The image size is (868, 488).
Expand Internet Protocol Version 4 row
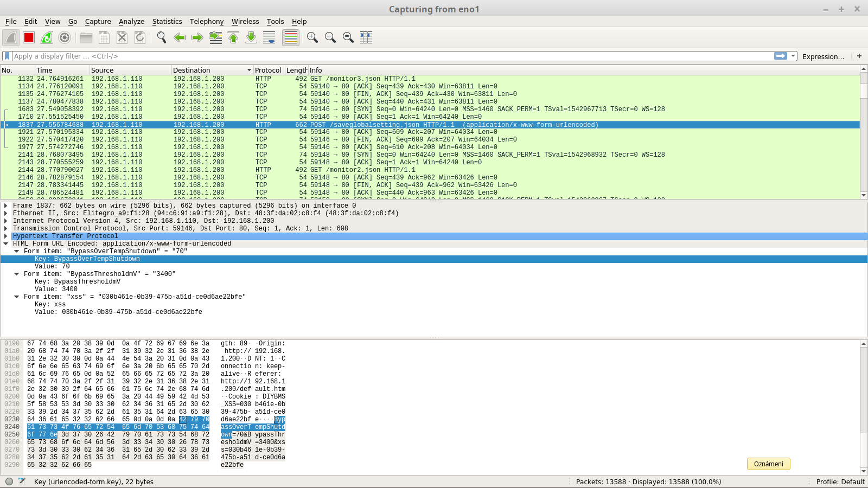pos(6,221)
